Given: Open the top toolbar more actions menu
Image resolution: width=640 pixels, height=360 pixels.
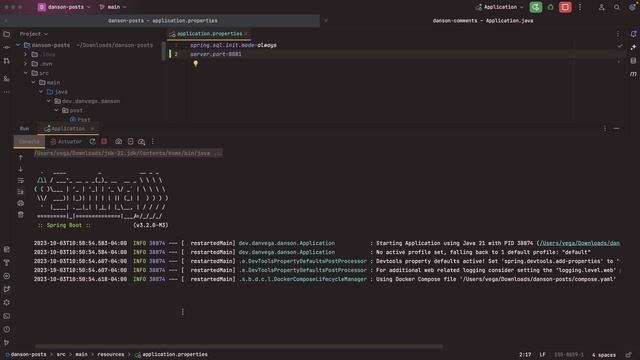Looking at the screenshot, I should click(580, 7).
